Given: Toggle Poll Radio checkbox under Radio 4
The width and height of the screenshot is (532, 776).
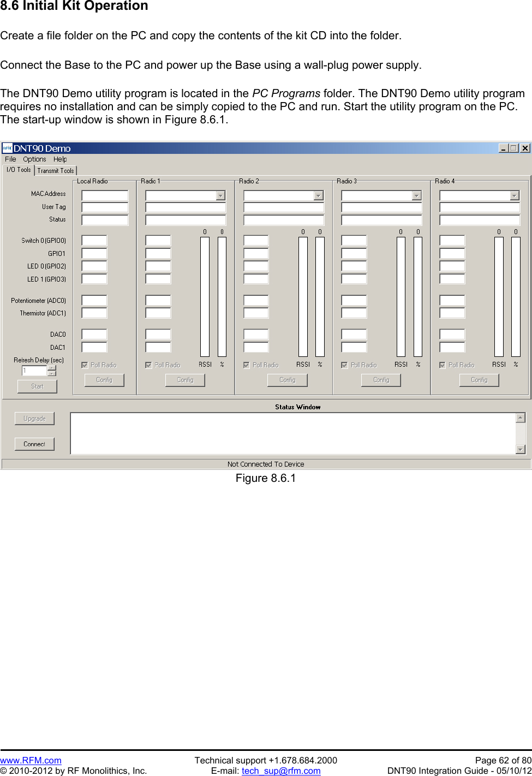Looking at the screenshot, I should 443,365.
